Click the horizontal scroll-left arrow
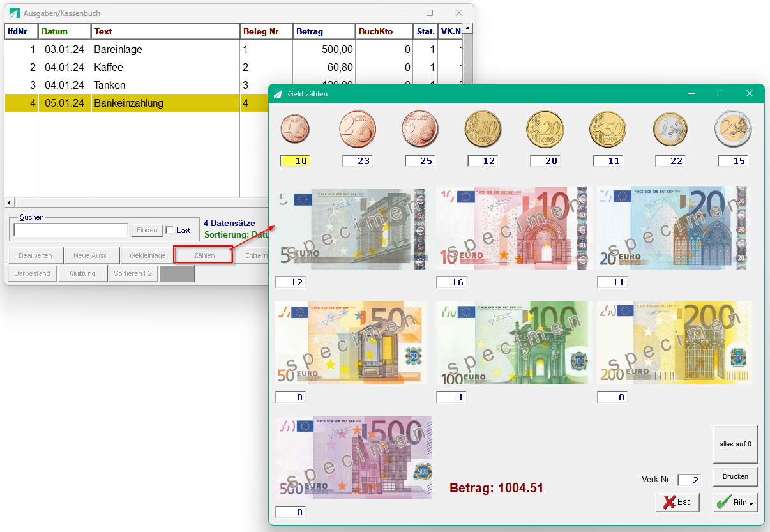 10,202
